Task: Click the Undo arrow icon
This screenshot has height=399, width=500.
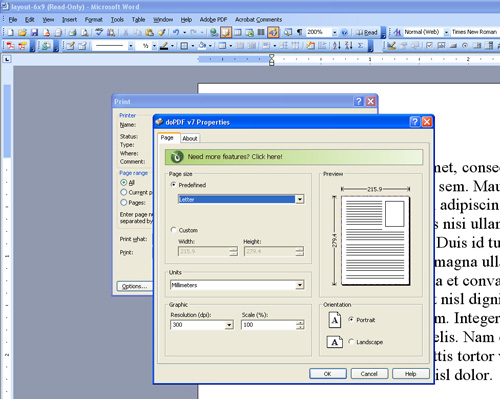Action: pyautogui.click(x=176, y=32)
